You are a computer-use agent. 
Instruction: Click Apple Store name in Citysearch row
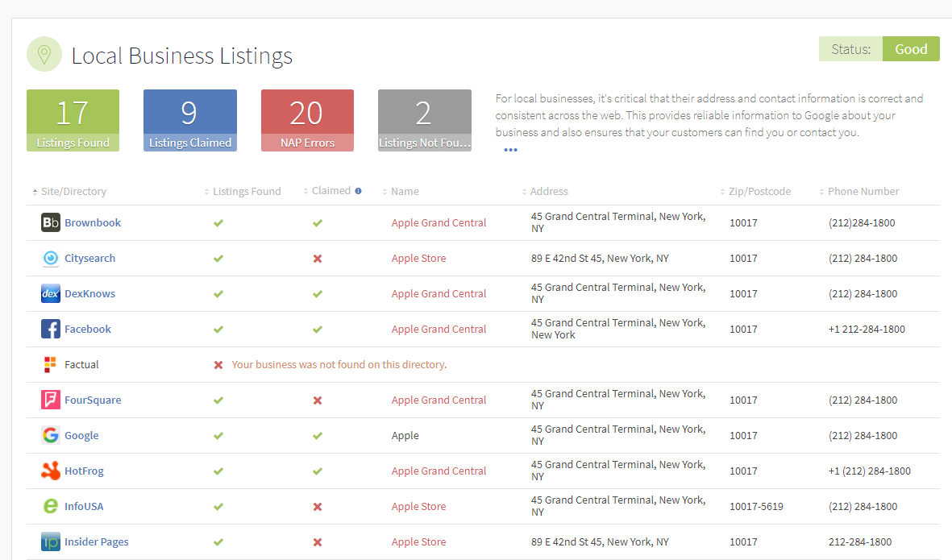click(x=419, y=259)
